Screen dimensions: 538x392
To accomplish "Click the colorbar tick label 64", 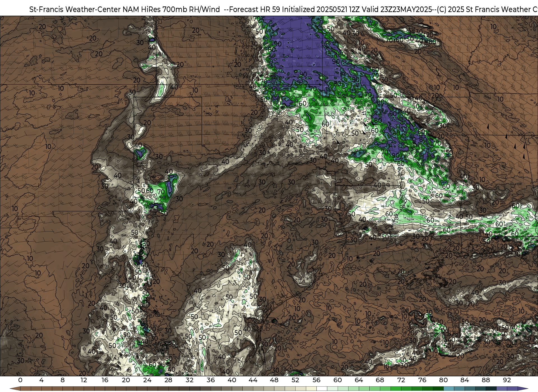I will [359, 380].
